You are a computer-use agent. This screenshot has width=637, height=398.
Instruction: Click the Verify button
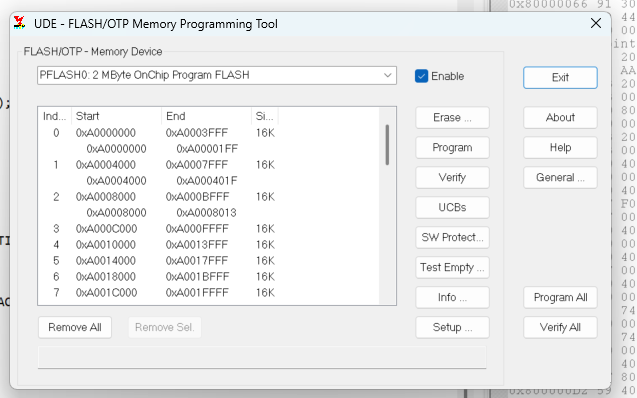pyautogui.click(x=452, y=178)
